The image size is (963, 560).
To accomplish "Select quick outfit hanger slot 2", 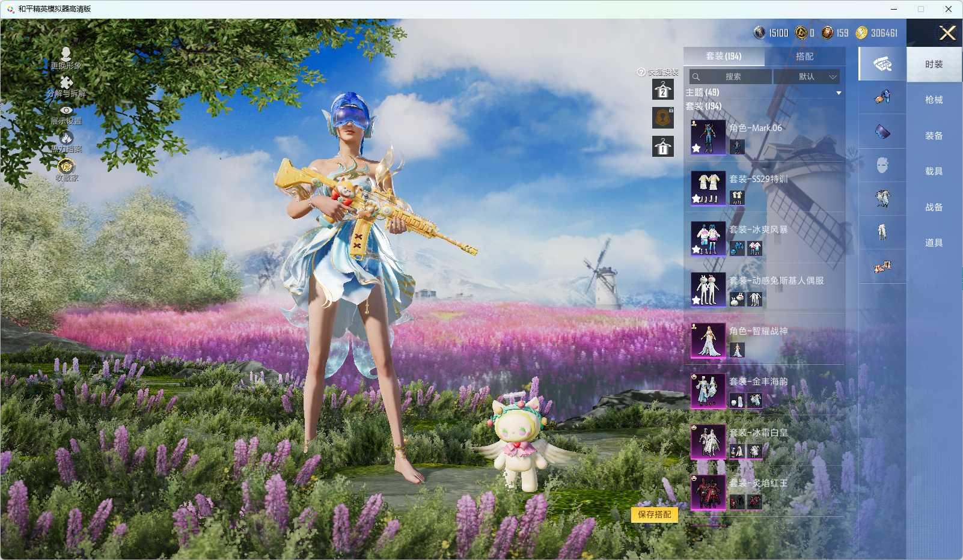I will [x=663, y=90].
